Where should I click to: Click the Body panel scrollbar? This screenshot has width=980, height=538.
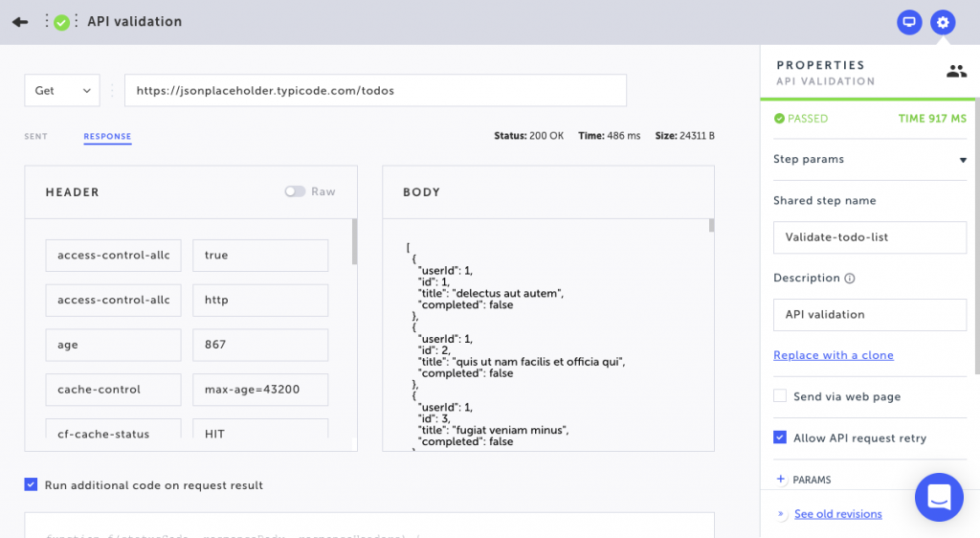[x=711, y=226]
